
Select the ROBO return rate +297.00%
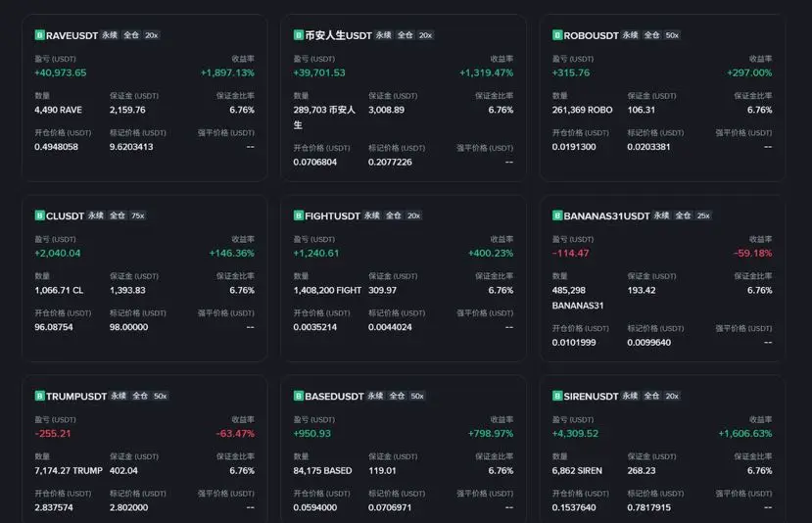click(749, 73)
